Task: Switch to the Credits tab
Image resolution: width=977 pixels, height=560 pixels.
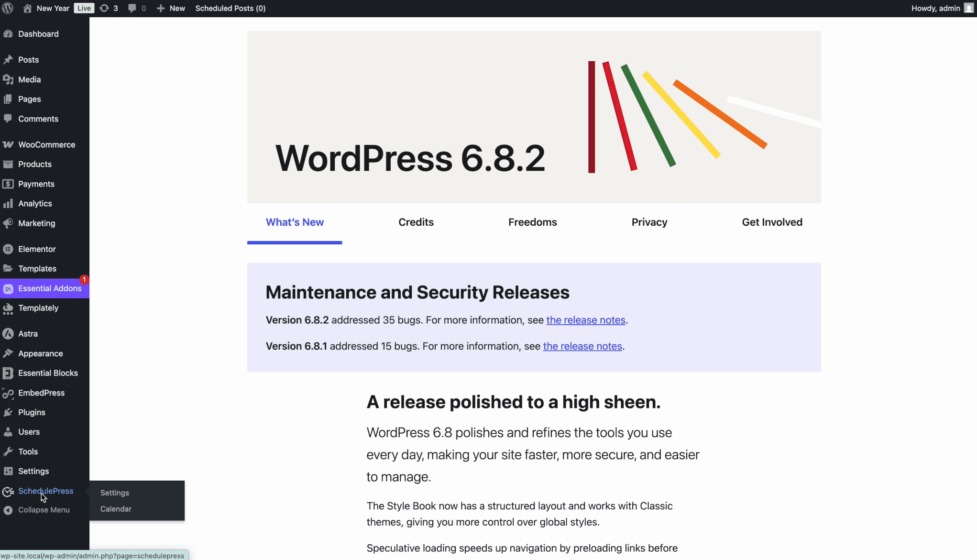Action: tap(416, 222)
